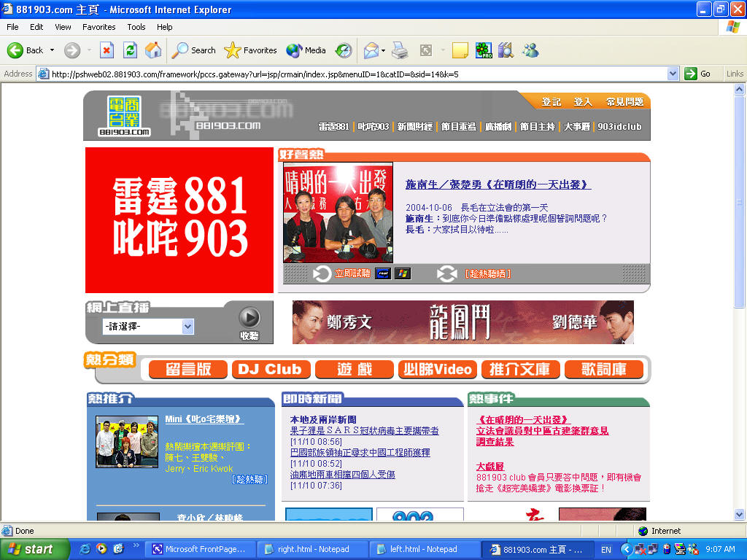This screenshot has height=560, width=747.
Task: Click the page scrollbar down arrow
Action: [740, 514]
